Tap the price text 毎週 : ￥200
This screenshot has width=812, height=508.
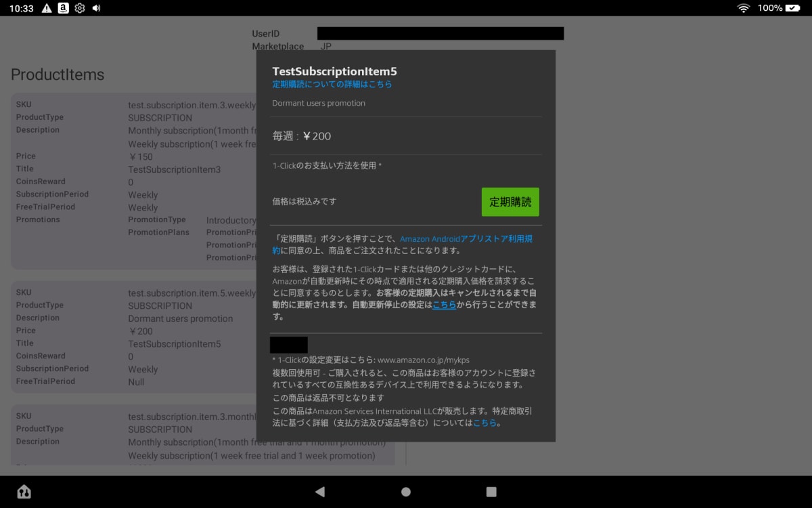[302, 136]
